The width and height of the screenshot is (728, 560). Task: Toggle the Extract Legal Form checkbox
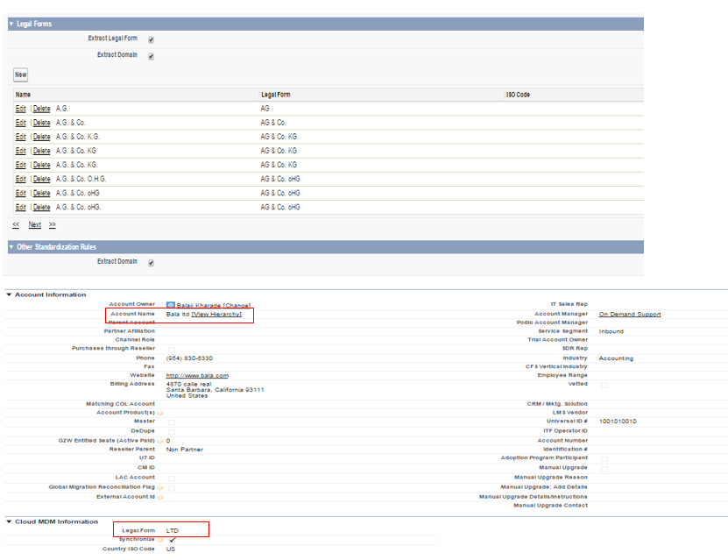point(151,39)
